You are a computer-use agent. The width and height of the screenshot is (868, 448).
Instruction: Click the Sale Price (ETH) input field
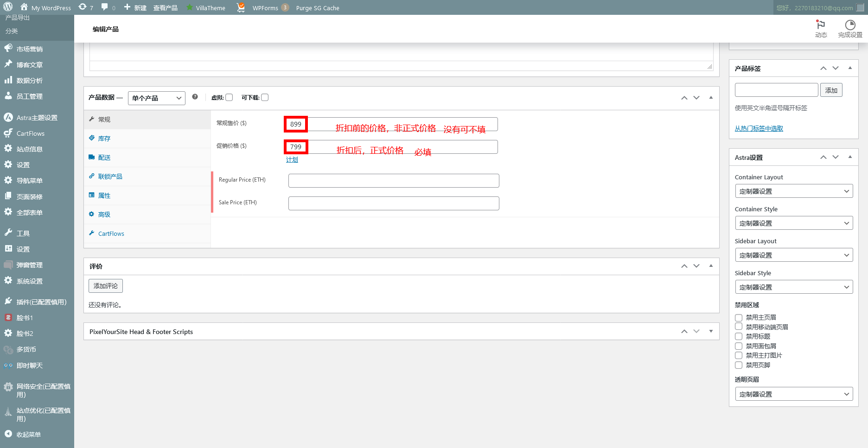coord(394,203)
